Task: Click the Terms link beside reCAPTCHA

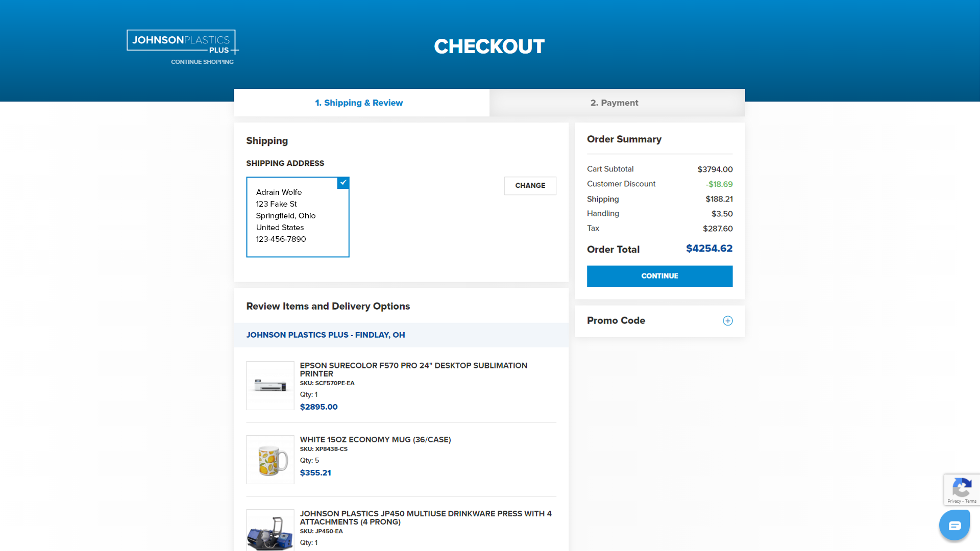Action: coord(972,501)
